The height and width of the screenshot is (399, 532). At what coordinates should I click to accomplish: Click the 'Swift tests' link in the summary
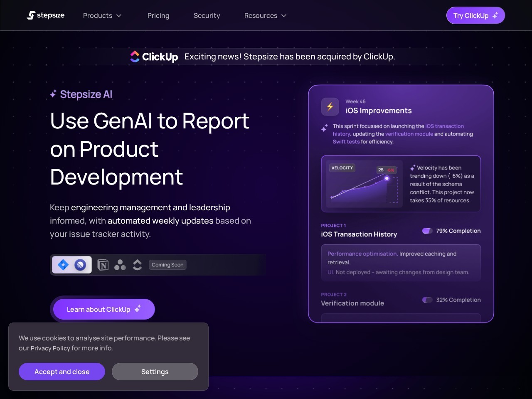346,142
